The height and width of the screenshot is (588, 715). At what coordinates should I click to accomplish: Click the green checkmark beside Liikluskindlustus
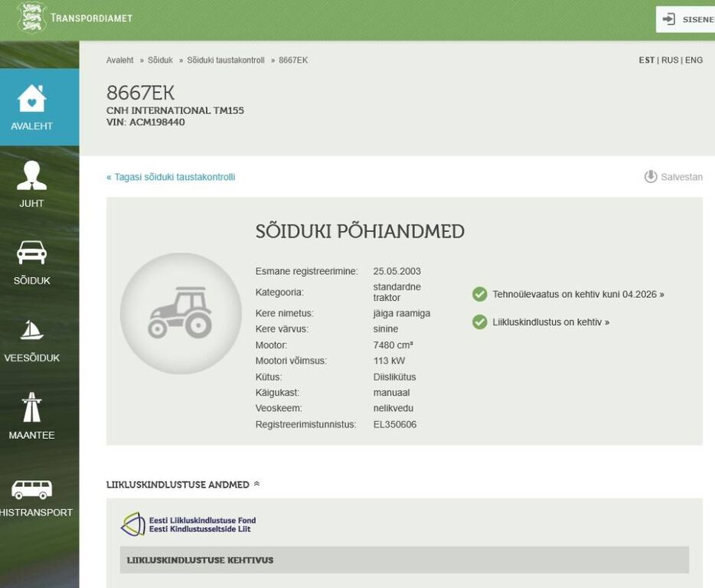pos(479,322)
